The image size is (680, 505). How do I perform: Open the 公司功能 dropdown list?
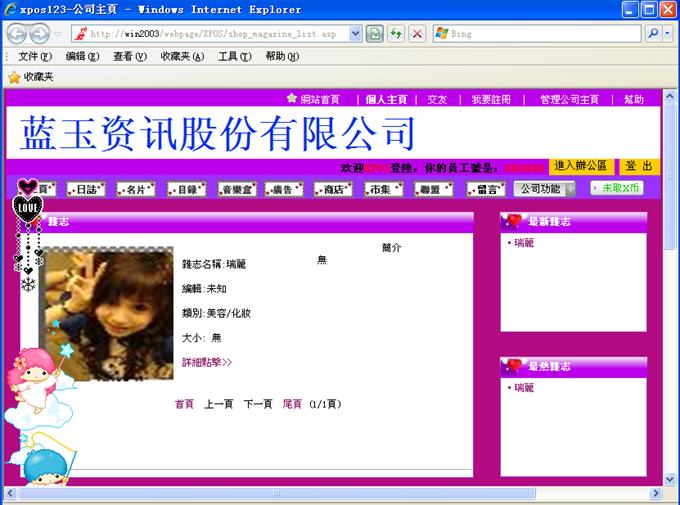tap(544, 188)
